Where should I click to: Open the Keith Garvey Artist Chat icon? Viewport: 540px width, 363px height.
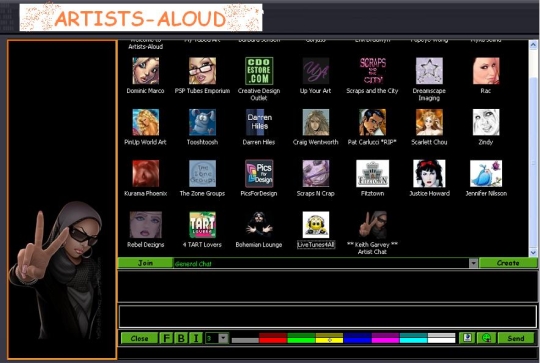click(373, 225)
